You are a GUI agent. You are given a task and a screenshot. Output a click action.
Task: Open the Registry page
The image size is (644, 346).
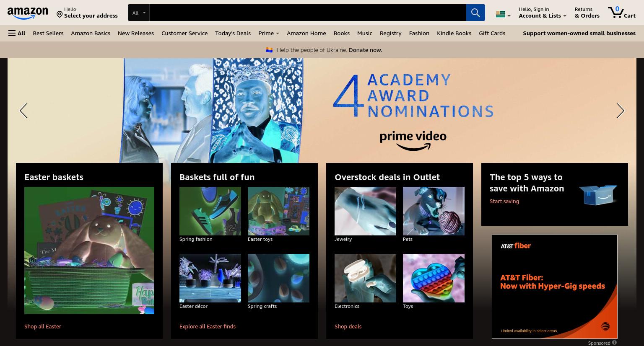tap(391, 33)
